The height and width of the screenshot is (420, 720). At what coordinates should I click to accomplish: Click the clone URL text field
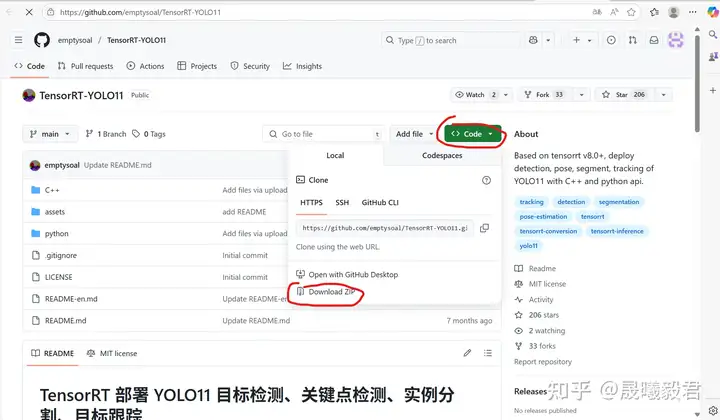click(x=385, y=228)
